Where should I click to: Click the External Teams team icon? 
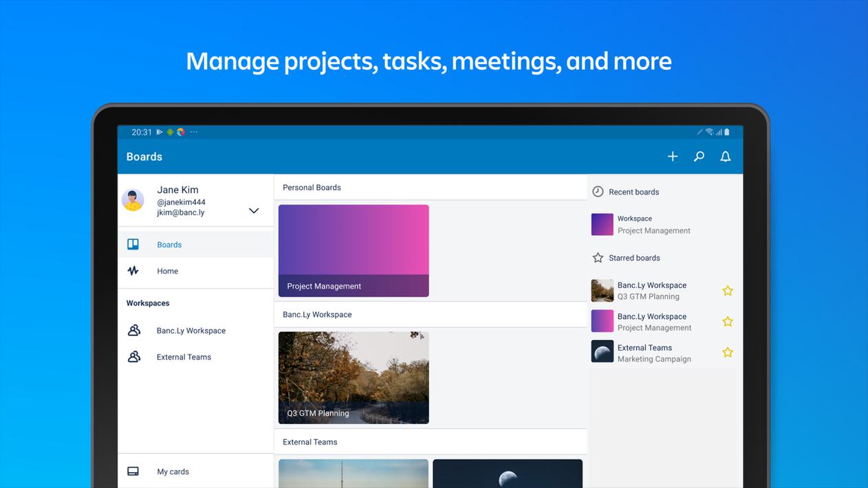click(x=134, y=357)
